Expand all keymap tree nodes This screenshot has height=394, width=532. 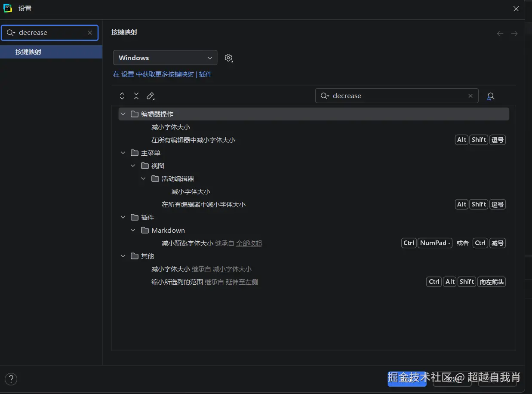point(122,96)
